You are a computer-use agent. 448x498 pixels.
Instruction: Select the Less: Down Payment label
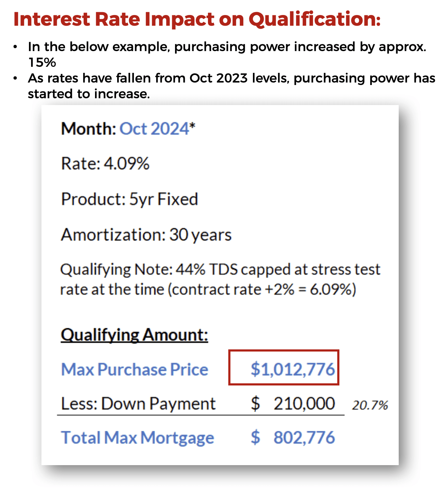(138, 404)
